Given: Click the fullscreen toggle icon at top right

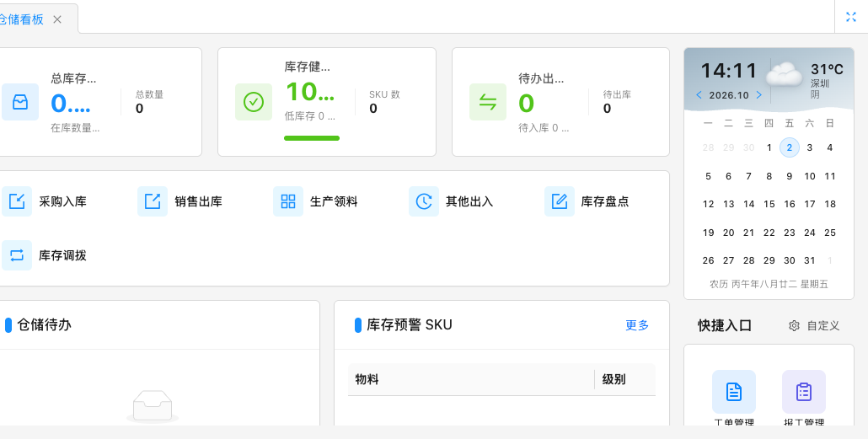Looking at the screenshot, I should coord(851,17).
